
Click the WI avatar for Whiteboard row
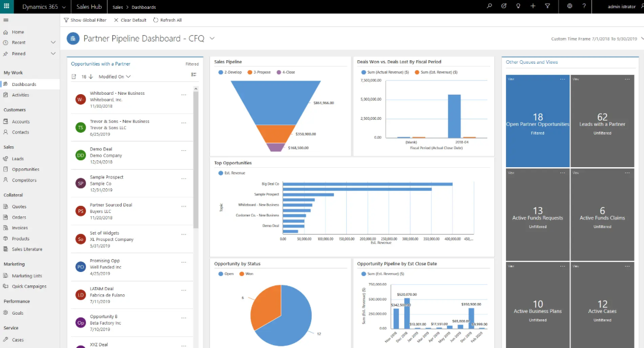[81, 99]
